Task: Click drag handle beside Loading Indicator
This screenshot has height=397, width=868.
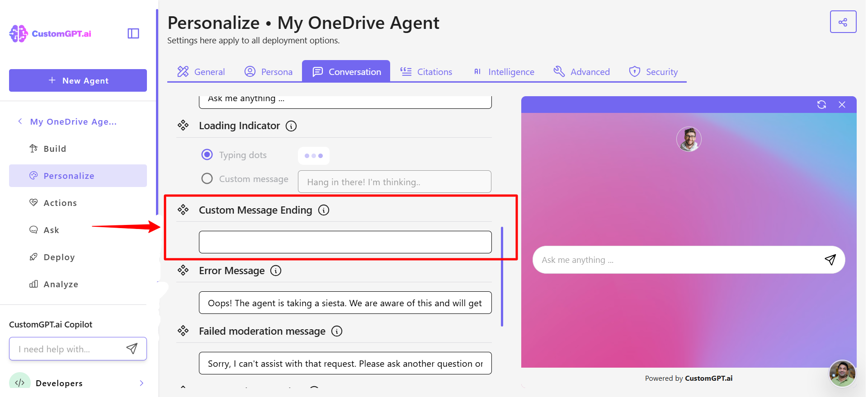Action: coord(183,125)
